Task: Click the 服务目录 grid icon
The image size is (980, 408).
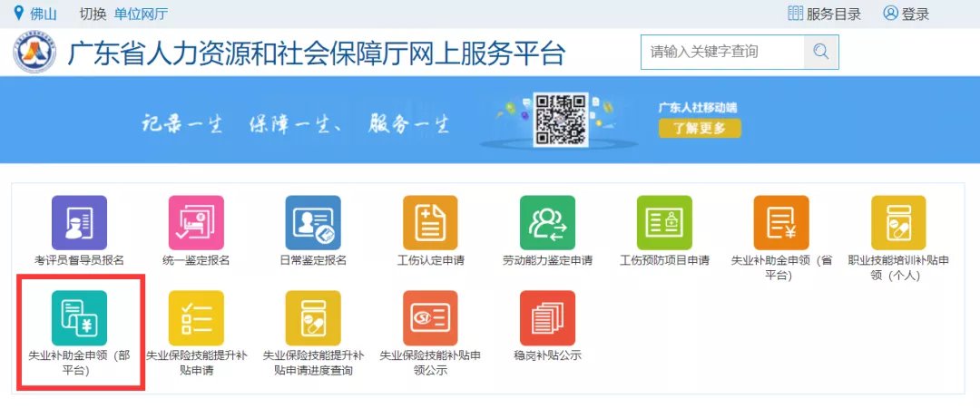Action: (x=795, y=13)
